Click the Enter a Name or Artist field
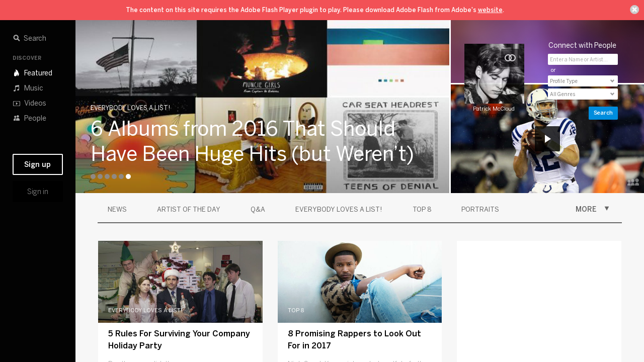The image size is (644, 362). click(x=583, y=59)
